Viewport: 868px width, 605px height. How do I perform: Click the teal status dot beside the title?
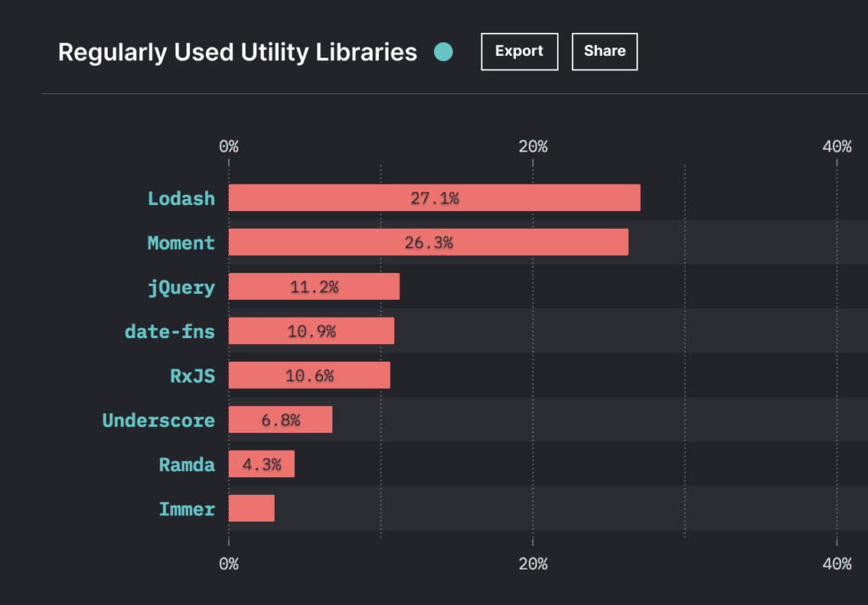[x=443, y=52]
